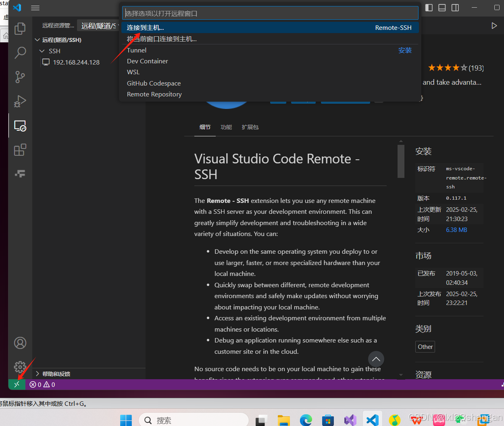
Task: Switch to the 细节 tab
Action: (x=205, y=127)
